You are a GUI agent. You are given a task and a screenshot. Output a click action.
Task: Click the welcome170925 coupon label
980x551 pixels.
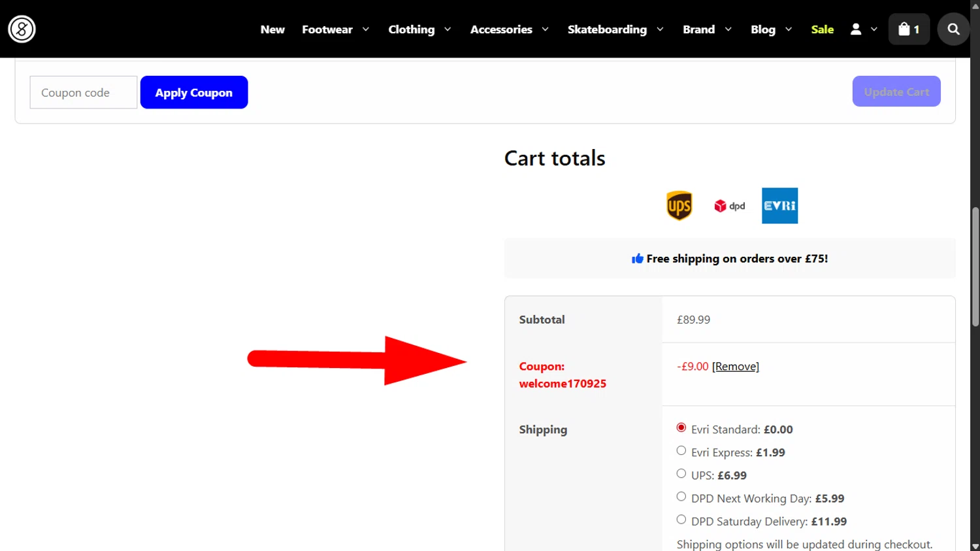pos(563,384)
